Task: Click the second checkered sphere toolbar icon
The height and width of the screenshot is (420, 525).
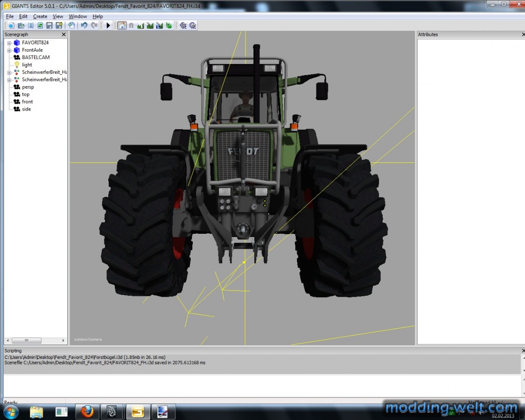Action: [193, 26]
